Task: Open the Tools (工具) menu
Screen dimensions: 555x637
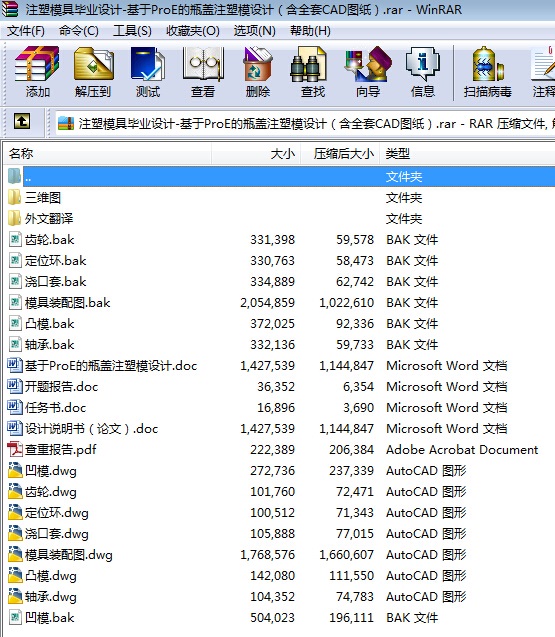Action: click(x=132, y=30)
